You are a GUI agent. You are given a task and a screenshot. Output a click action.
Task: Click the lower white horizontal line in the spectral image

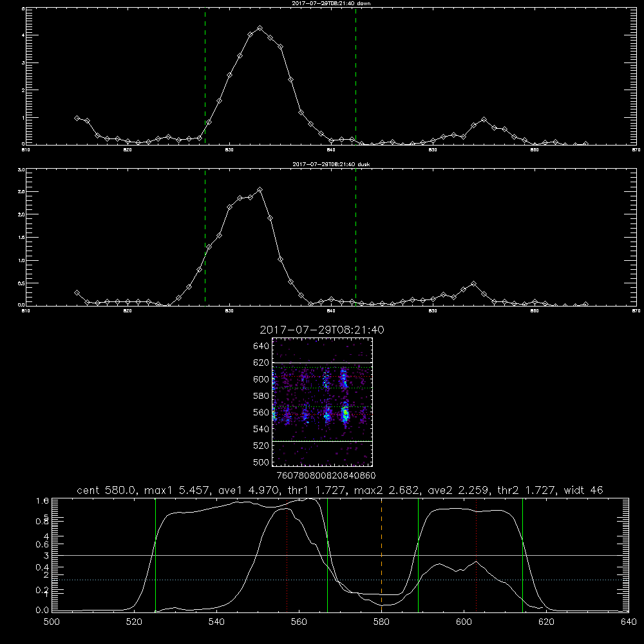323,441
